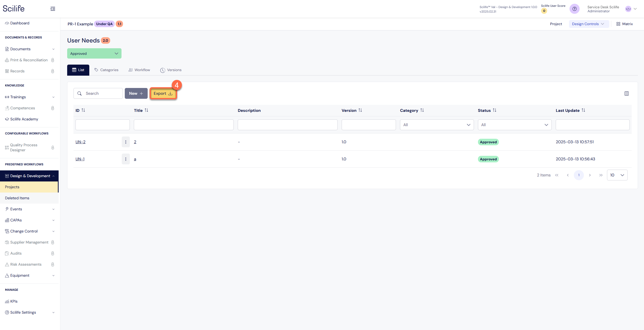Open the Project tab
This screenshot has width=644, height=330.
556,24
